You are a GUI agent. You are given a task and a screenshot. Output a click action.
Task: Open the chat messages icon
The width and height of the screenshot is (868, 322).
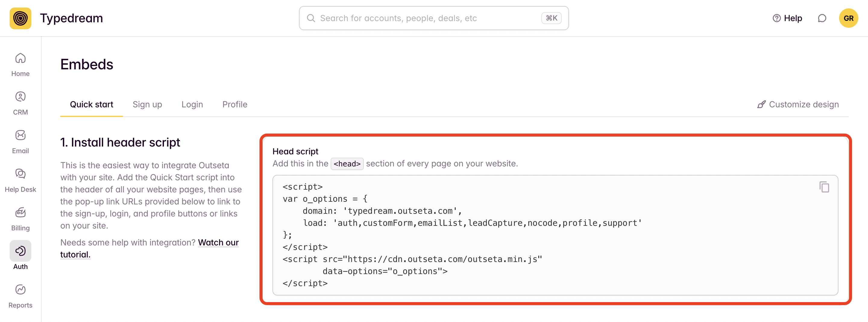[x=822, y=18]
